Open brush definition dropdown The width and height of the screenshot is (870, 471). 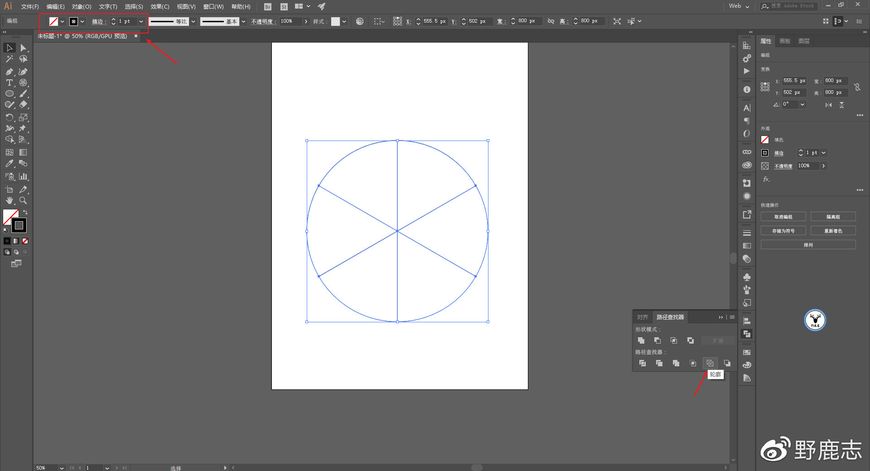(243, 21)
